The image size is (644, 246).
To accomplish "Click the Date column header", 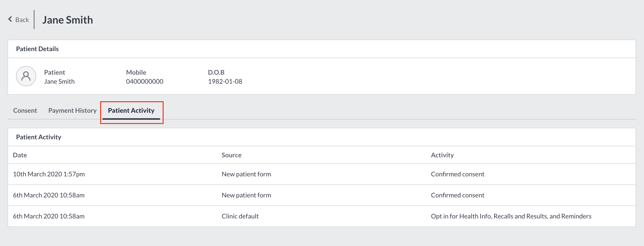I will [x=20, y=155].
